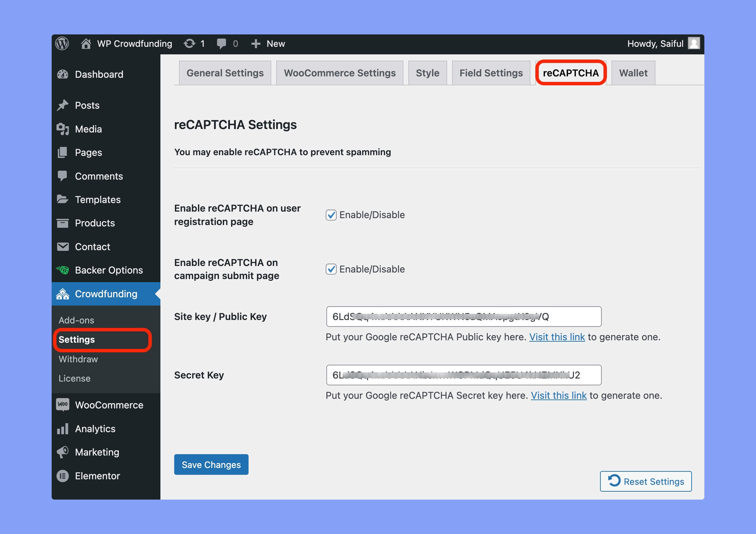756x534 pixels.
Task: Open the Dashboard menu item
Action: click(99, 74)
